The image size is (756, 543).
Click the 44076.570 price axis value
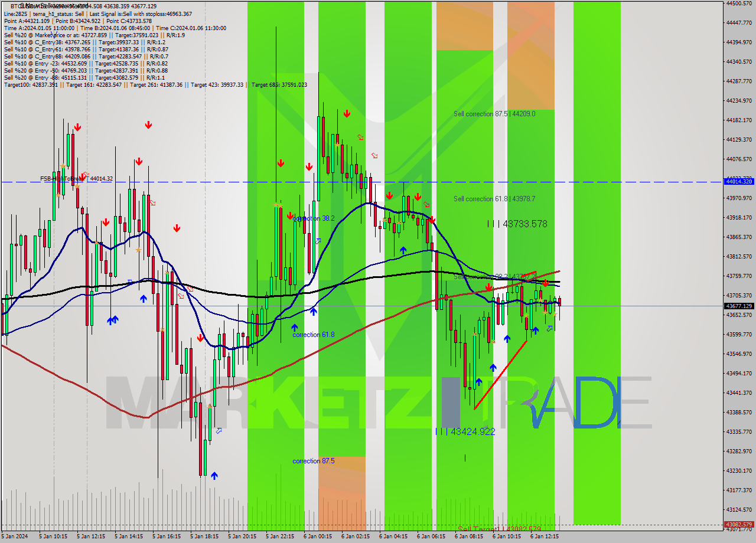[x=739, y=159]
